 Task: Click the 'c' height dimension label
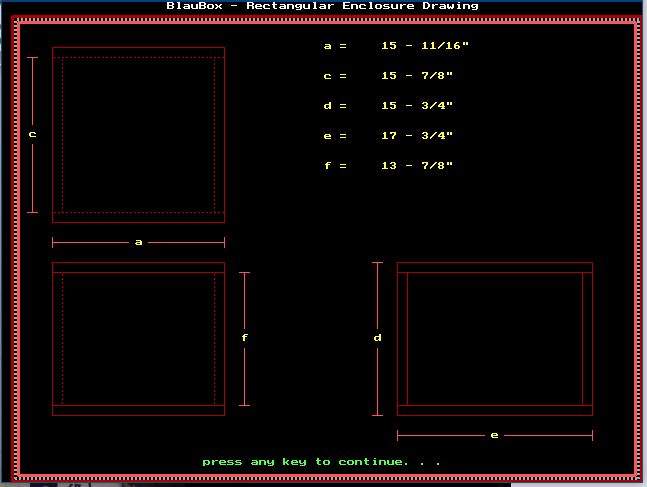click(32, 135)
